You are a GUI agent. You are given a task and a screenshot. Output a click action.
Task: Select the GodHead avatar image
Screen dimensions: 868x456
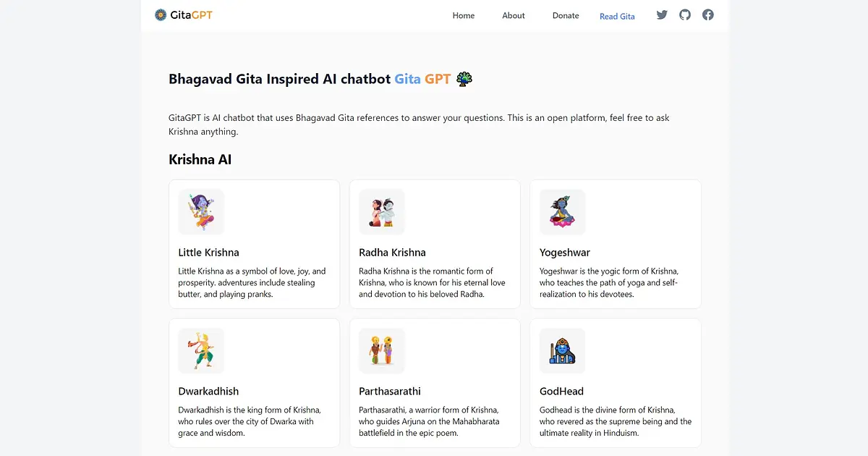(562, 351)
